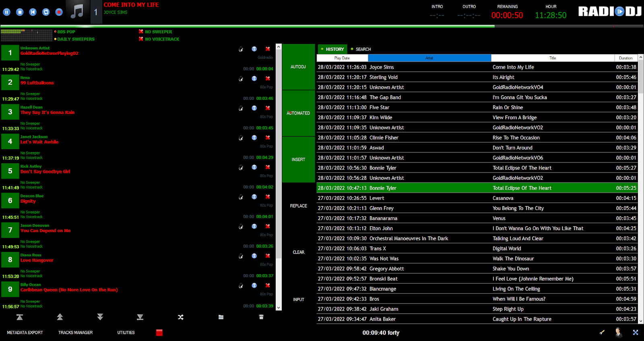Show info for You Can Depend on Me
The height and width of the screenshot is (341, 644).
point(254,227)
